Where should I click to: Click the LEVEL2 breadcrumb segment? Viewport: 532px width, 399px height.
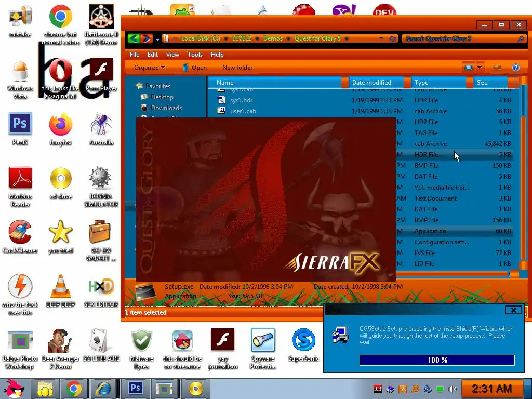coord(242,38)
